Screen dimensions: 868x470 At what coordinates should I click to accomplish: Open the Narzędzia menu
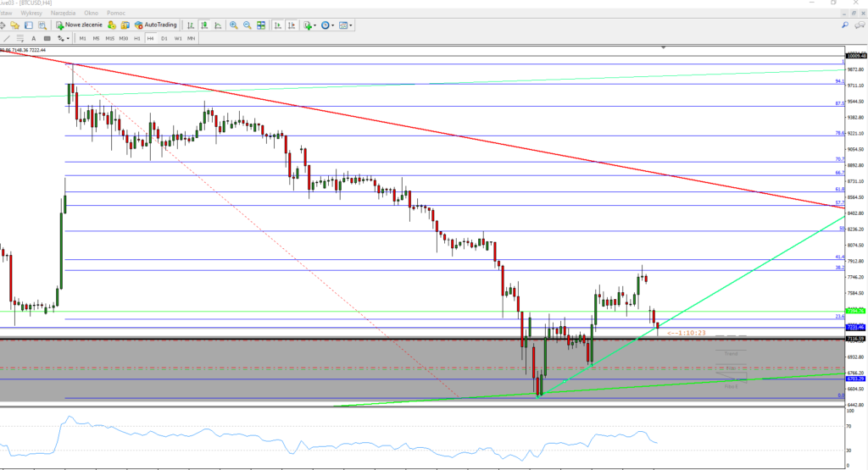click(63, 13)
